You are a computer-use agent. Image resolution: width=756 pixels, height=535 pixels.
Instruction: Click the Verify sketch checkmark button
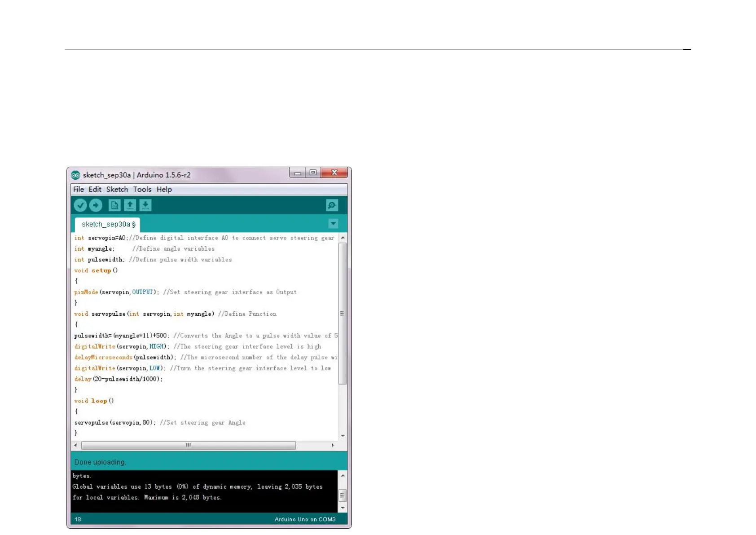[80, 205]
